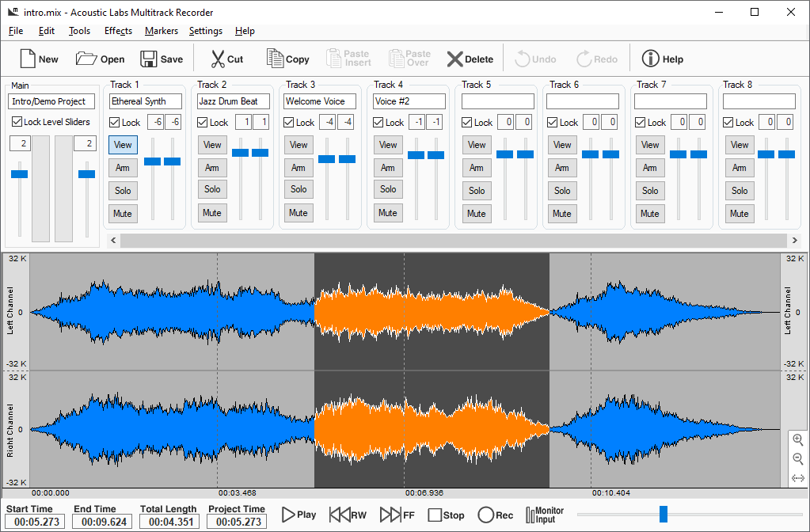Mute the Welcome Voice track
Viewport: 810px width, 532px height.
[298, 213]
